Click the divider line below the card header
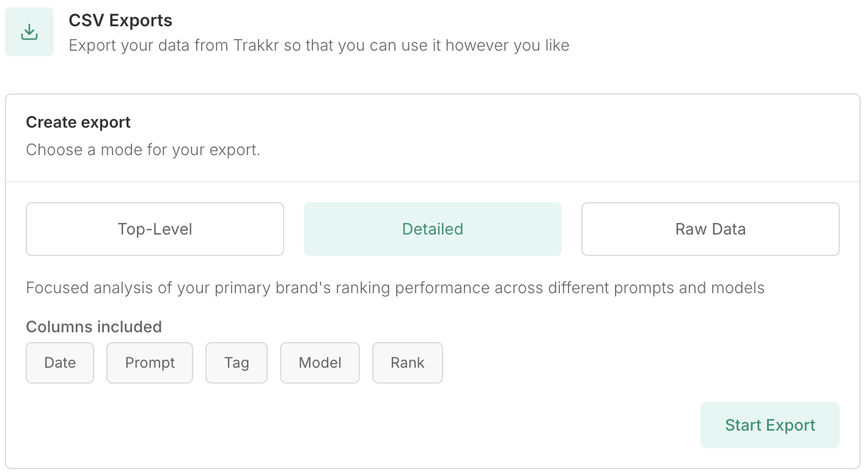The width and height of the screenshot is (868, 474). (432, 181)
